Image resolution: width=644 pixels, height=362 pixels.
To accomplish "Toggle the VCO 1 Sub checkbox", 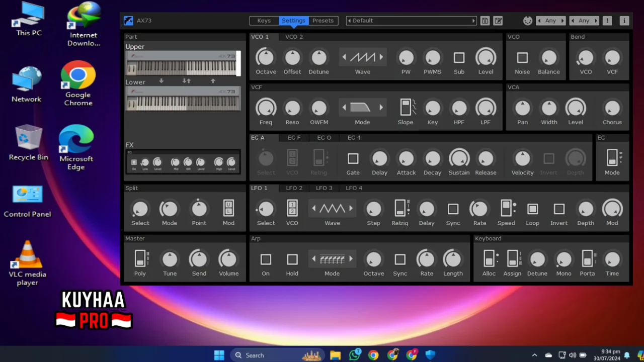I will (459, 58).
